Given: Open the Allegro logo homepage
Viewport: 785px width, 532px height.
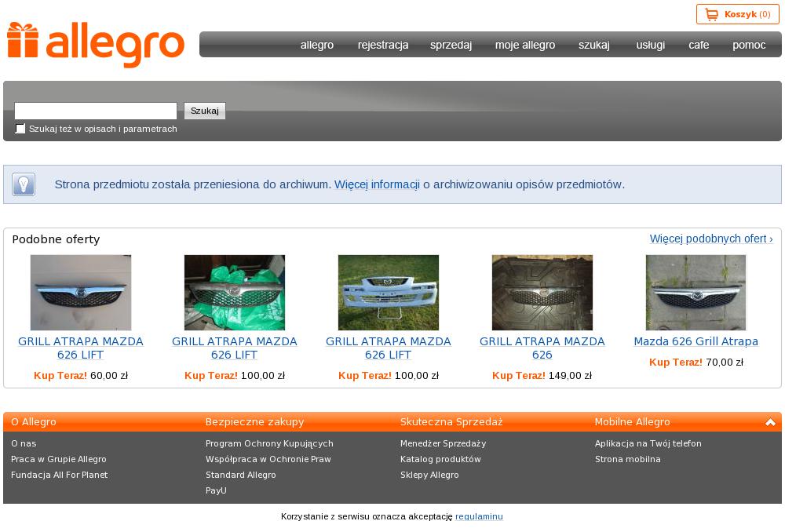Looking at the screenshot, I should [x=96, y=45].
